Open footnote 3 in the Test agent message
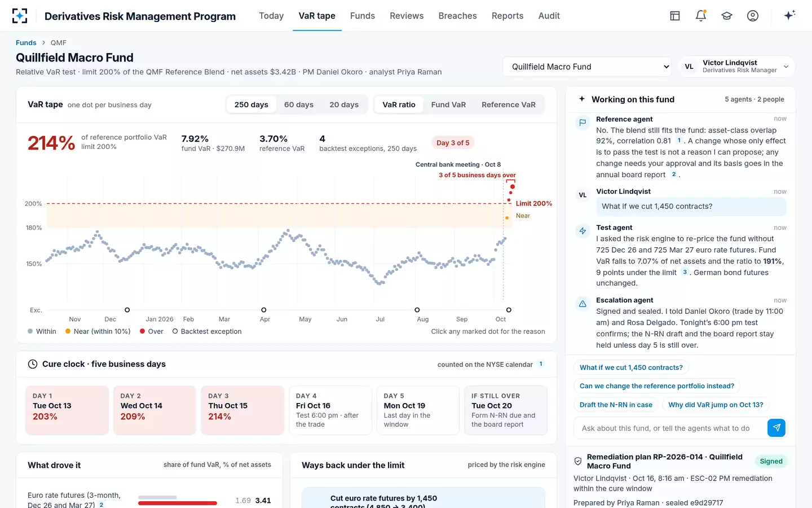 pyautogui.click(x=685, y=272)
